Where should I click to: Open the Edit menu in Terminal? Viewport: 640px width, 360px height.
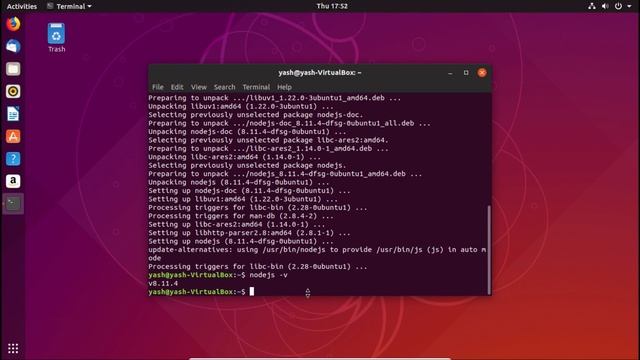coord(177,87)
